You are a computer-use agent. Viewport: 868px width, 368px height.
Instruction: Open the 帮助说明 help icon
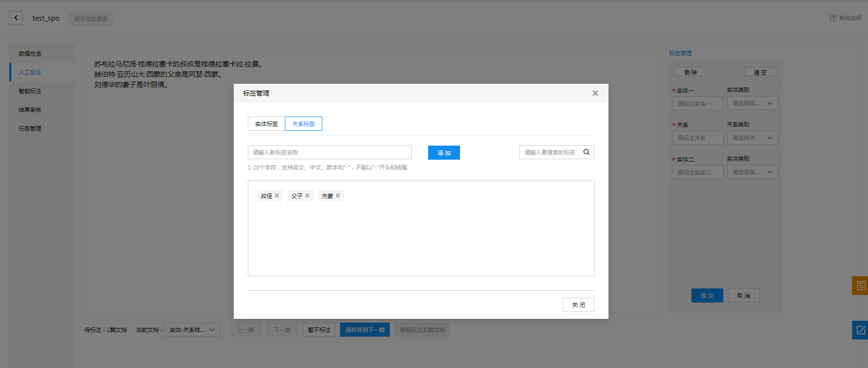coord(833,18)
